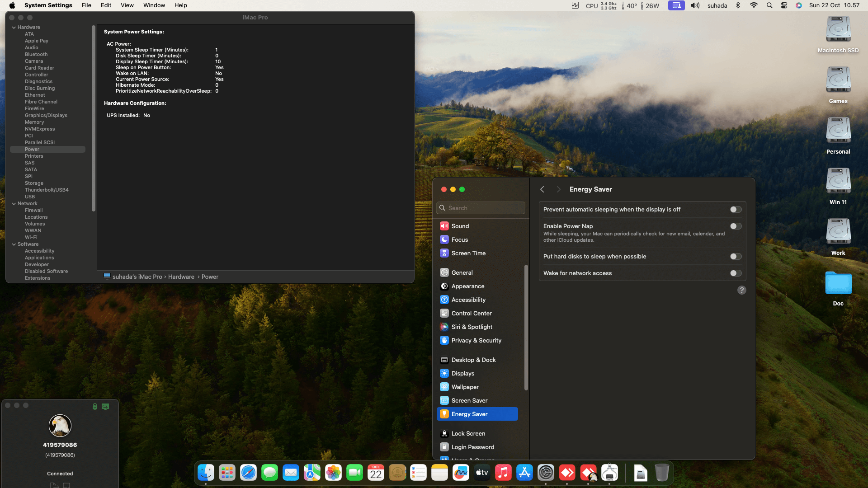This screenshot has width=868, height=488.
Task: Open Siri & Spotlight settings
Action: [472, 327]
